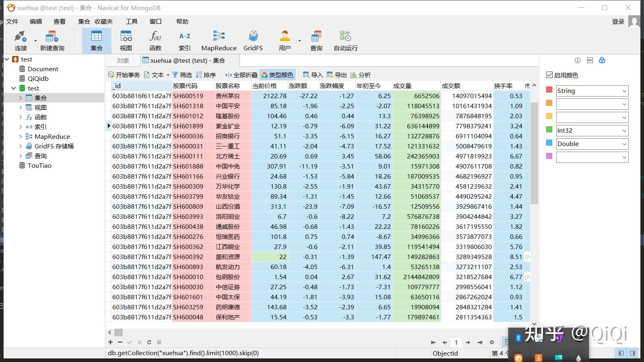Toggle the 启用颜色 checkbox
Screen dimensions: 644x362
click(549, 75)
